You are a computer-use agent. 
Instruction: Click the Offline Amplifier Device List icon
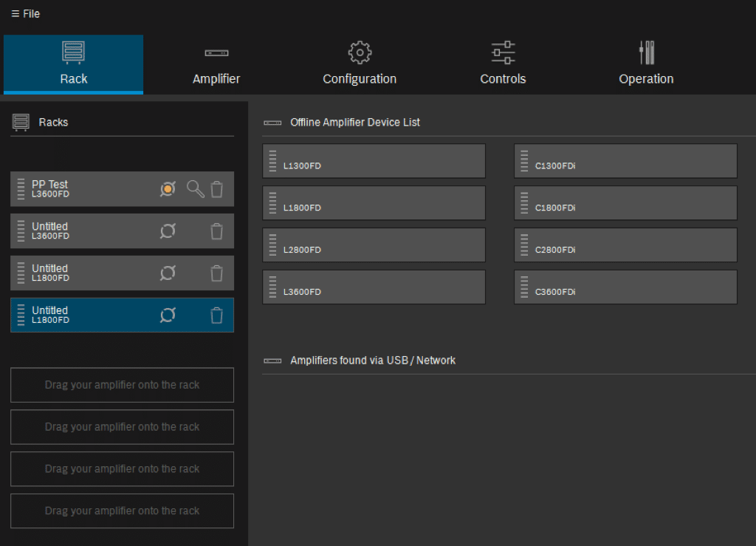[272, 123]
